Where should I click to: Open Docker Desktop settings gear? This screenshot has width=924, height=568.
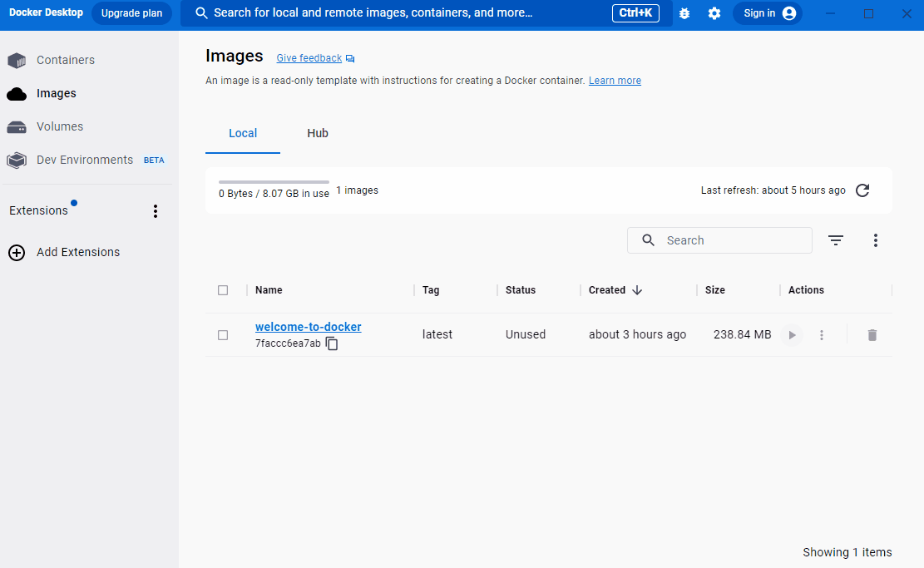[x=714, y=12]
